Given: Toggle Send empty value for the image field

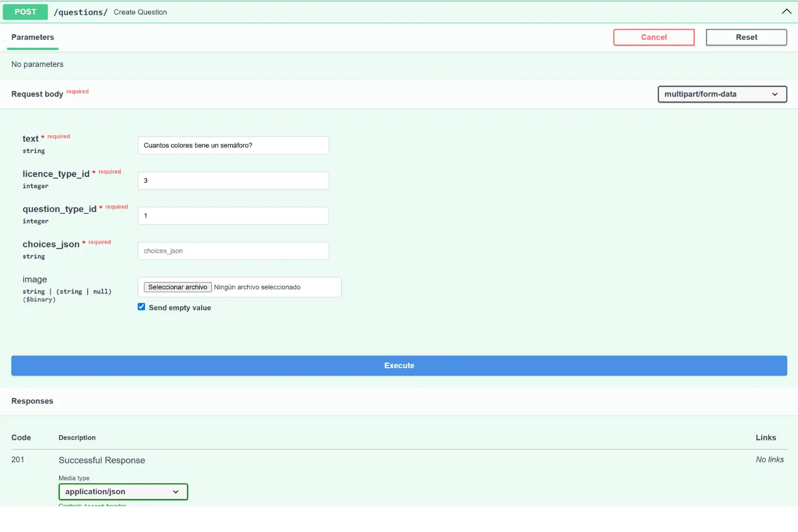Looking at the screenshot, I should pyautogui.click(x=141, y=306).
